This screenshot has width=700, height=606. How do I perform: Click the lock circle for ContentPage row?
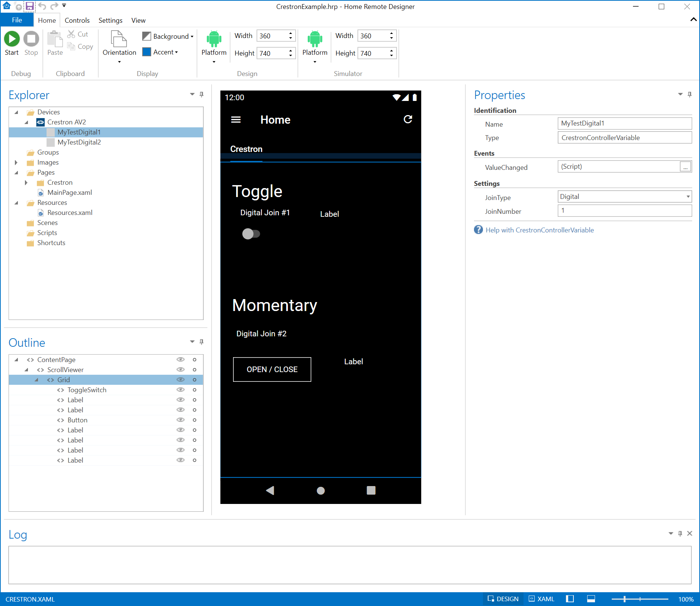[x=194, y=359]
